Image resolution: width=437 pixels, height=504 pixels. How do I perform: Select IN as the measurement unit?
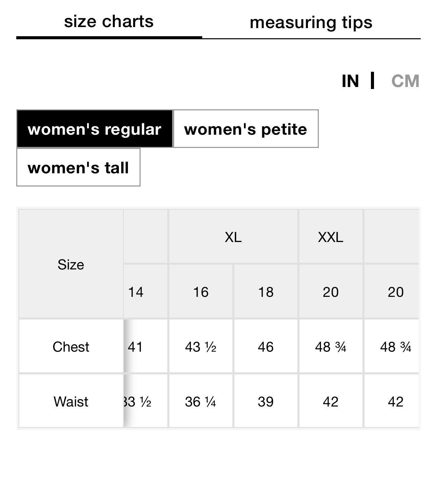[350, 81]
